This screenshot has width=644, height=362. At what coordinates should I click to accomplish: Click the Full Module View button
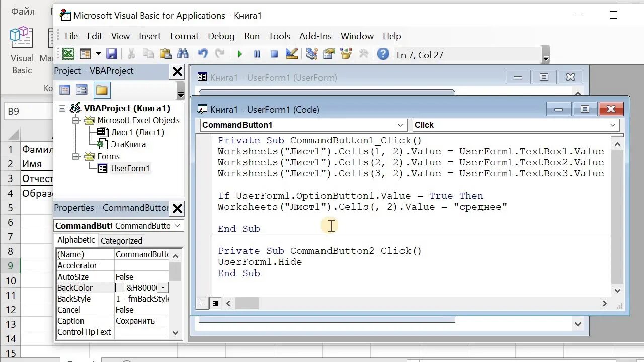215,303
